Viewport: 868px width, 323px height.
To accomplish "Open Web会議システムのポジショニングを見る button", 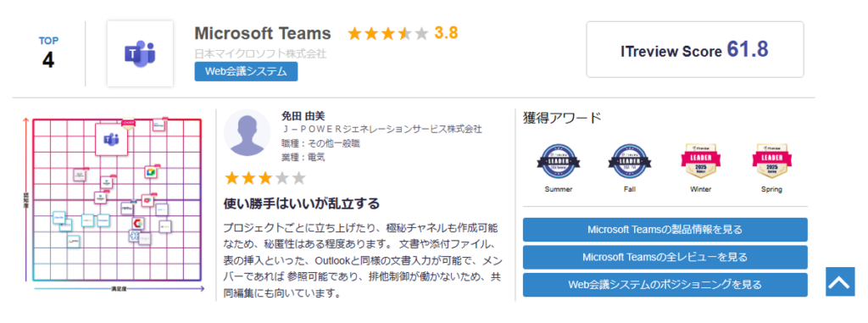I will tap(665, 285).
